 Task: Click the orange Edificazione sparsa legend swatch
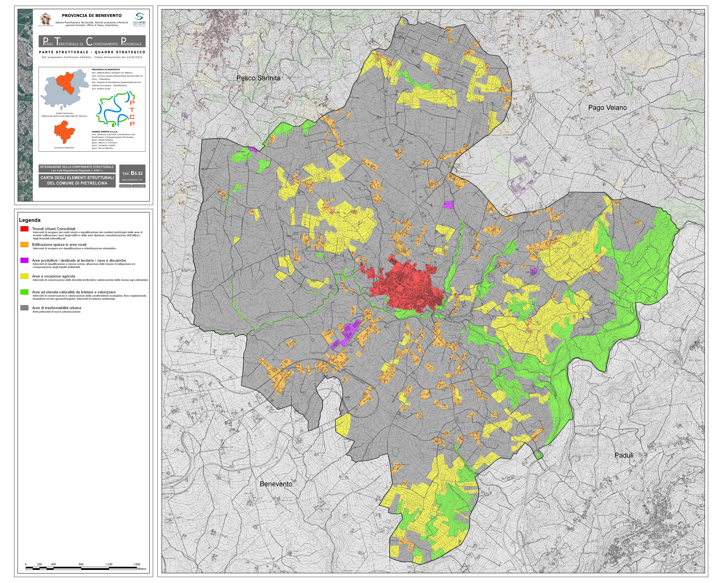24,245
